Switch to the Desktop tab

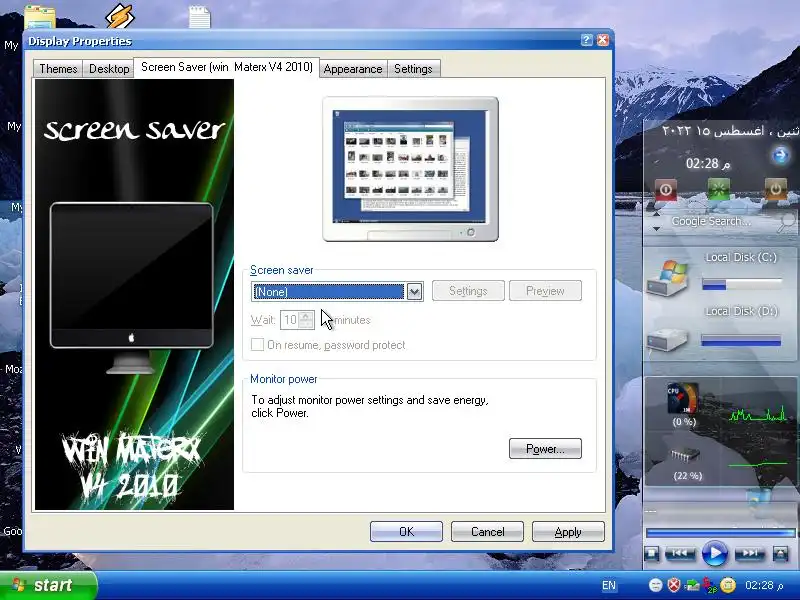pos(109,68)
